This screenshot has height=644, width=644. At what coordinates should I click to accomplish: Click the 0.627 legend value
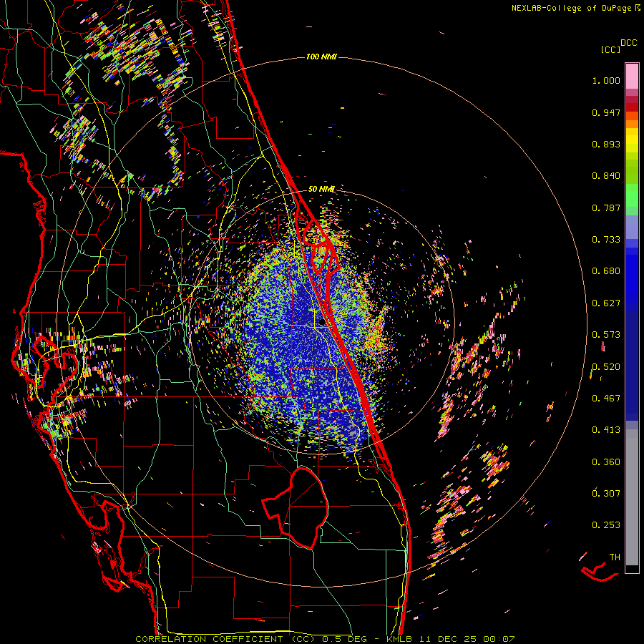606,303
